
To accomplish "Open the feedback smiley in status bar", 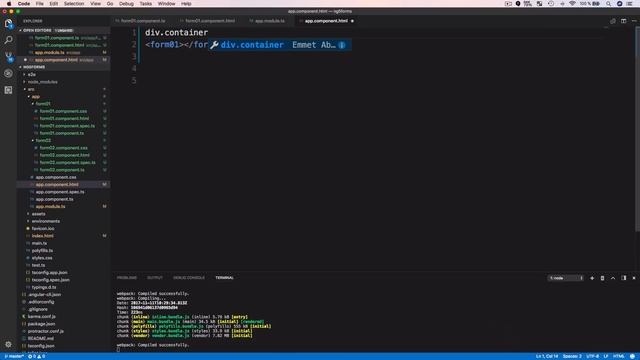I will [x=632, y=356].
